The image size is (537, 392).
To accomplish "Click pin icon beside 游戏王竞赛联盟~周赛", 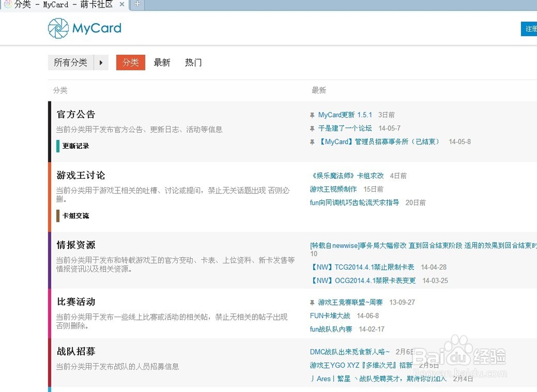I will [x=312, y=303].
